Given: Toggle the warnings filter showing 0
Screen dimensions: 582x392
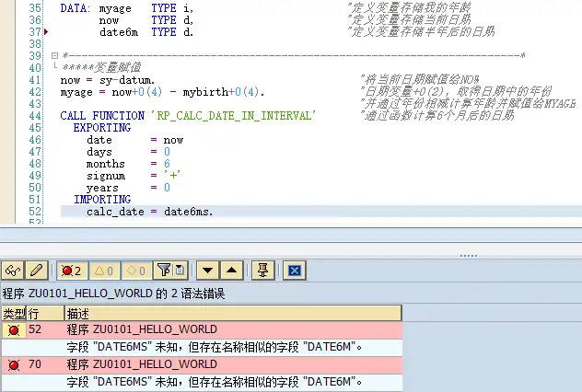Looking at the screenshot, I should point(104,271).
